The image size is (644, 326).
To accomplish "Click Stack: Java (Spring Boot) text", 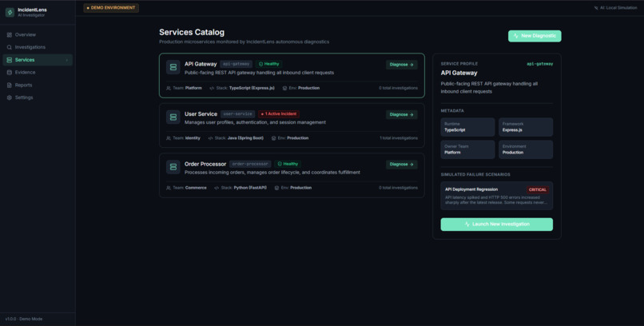I will 236,138.
